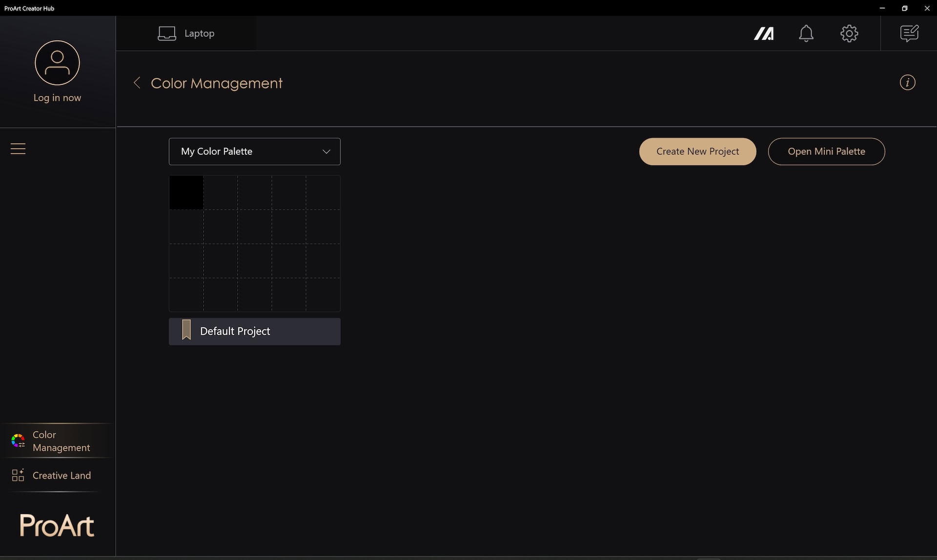Viewport: 937px width, 560px height.
Task: Open the feedback note icon
Action: coord(909,34)
